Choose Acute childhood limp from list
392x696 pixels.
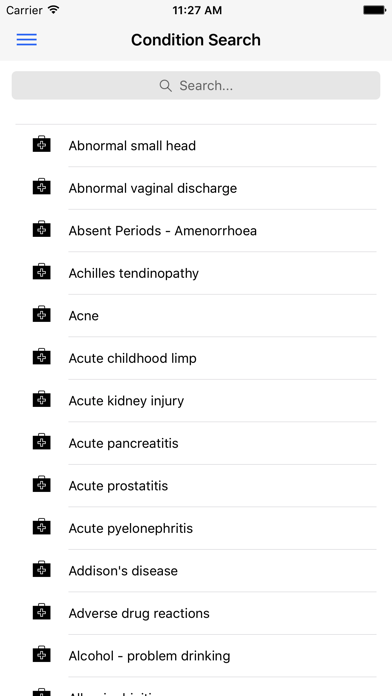click(x=196, y=358)
